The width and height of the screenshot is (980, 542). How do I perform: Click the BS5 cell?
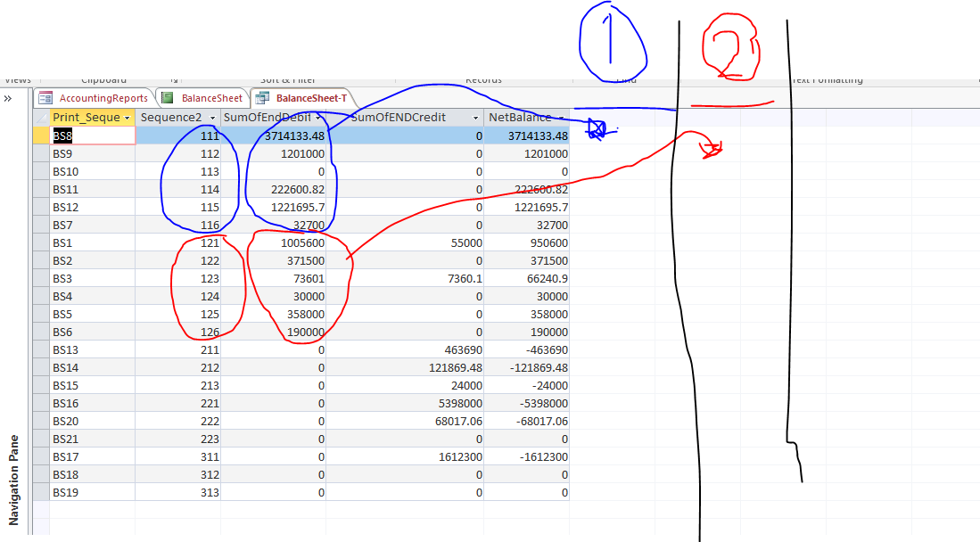[93, 314]
